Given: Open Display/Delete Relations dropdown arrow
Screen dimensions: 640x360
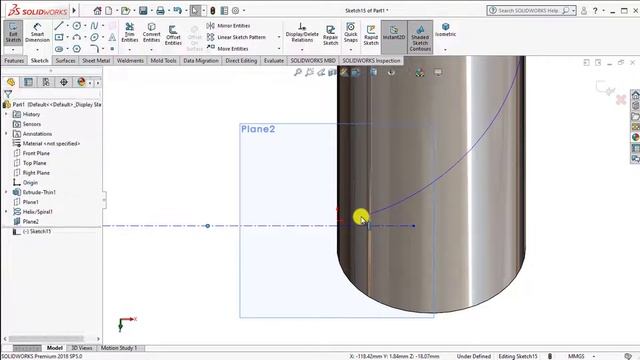Looking at the screenshot, I should click(302, 50).
